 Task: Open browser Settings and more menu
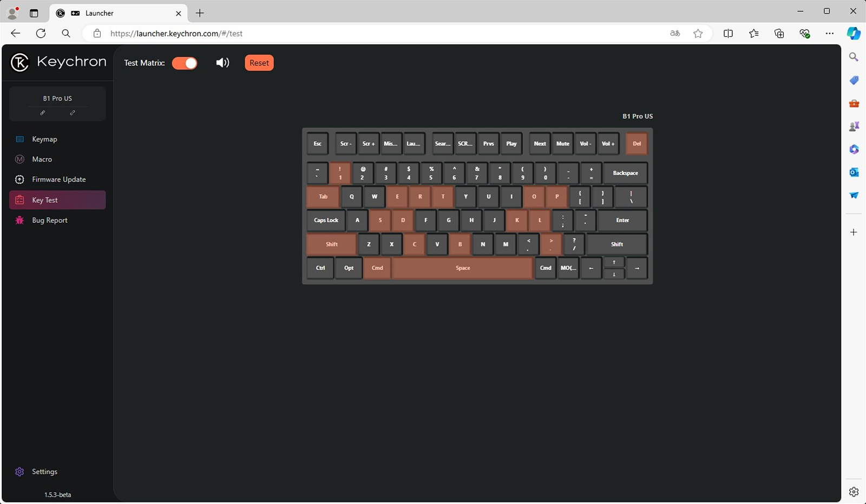click(830, 34)
